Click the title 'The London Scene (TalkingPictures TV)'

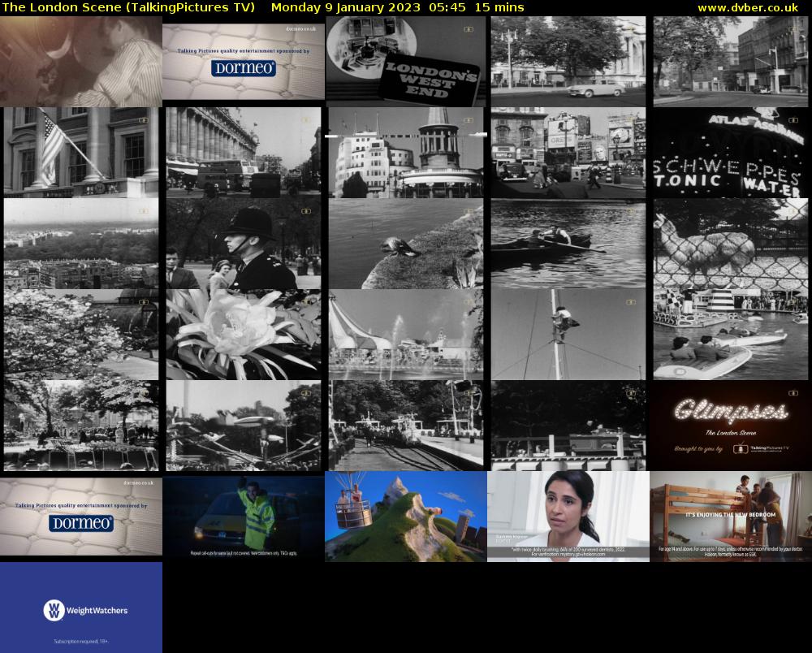tap(128, 8)
